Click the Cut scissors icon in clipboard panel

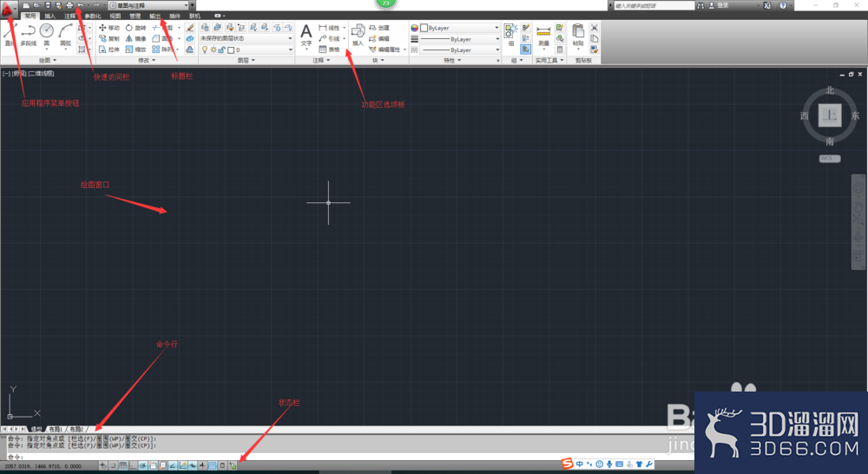pyautogui.click(x=594, y=28)
